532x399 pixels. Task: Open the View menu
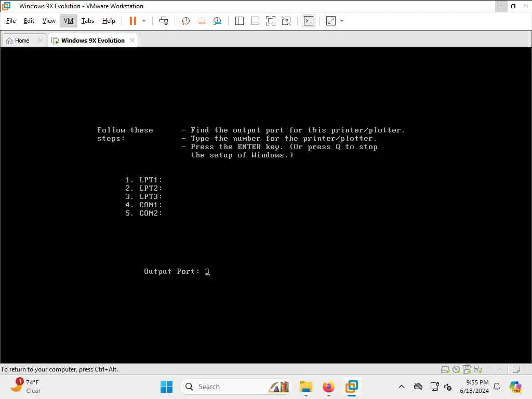49,21
